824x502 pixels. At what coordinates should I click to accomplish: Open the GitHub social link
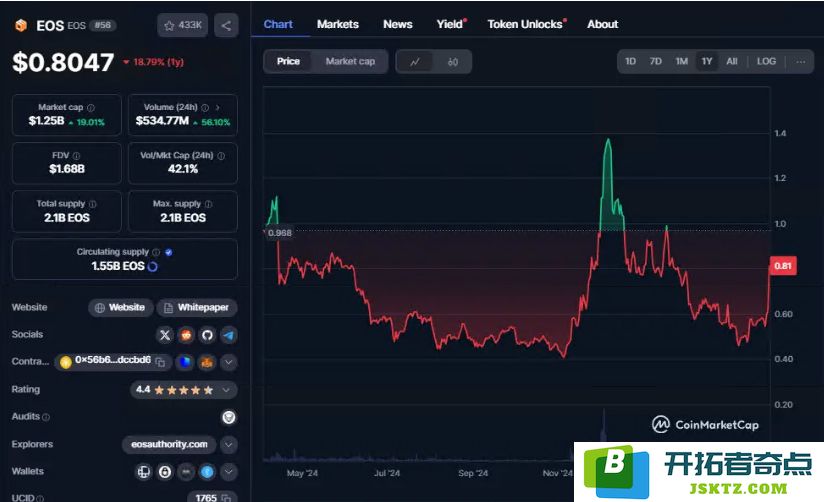coord(207,335)
